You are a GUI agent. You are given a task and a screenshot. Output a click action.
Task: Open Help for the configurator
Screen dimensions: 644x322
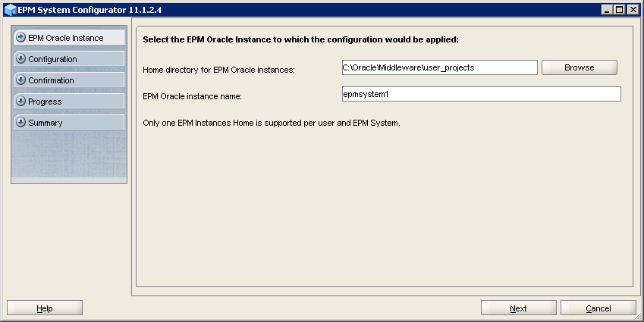[x=45, y=308]
